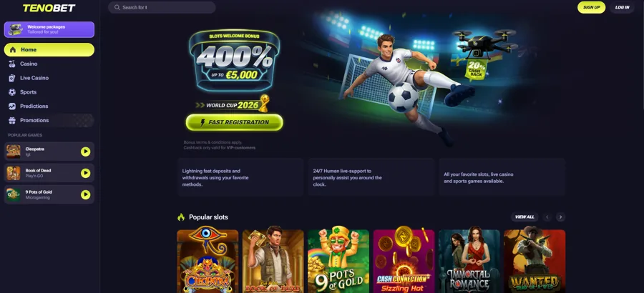Open the Predictions chart icon
644x293 pixels.
tap(12, 106)
